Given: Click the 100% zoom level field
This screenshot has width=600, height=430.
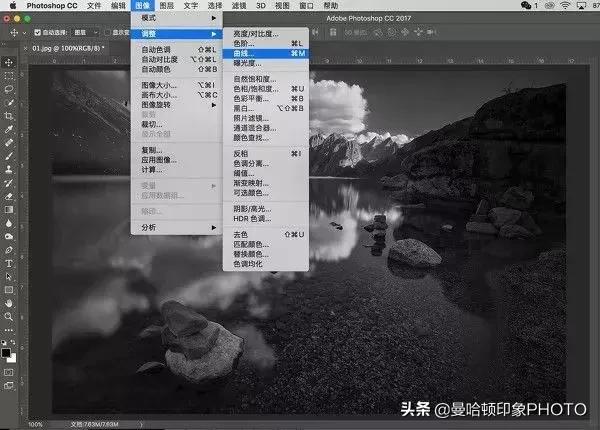Looking at the screenshot, I should [x=35, y=424].
